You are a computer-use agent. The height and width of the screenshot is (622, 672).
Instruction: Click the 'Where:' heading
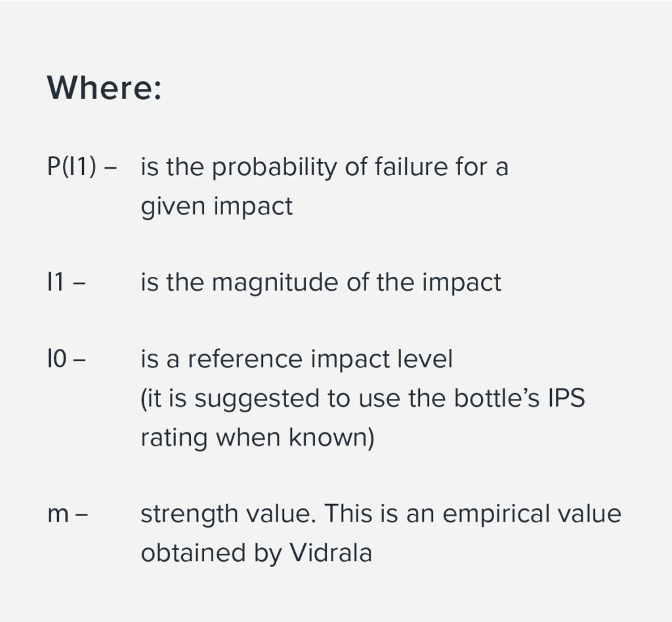[x=104, y=88]
